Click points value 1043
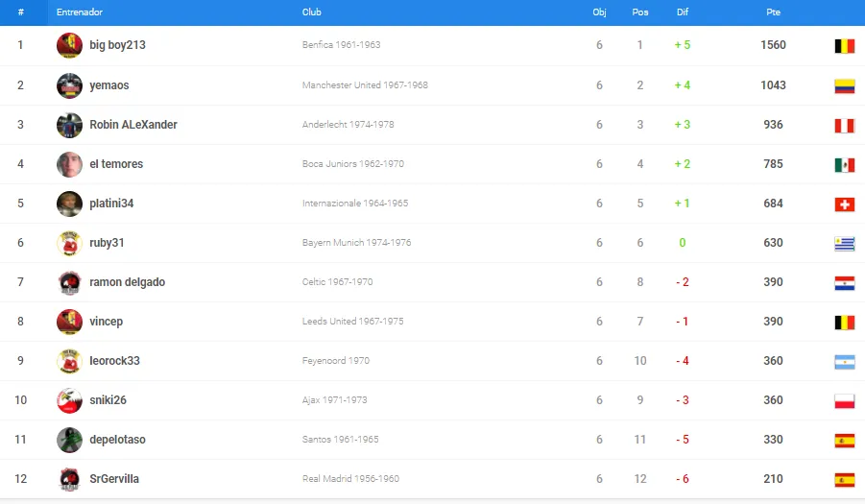 [x=773, y=84]
